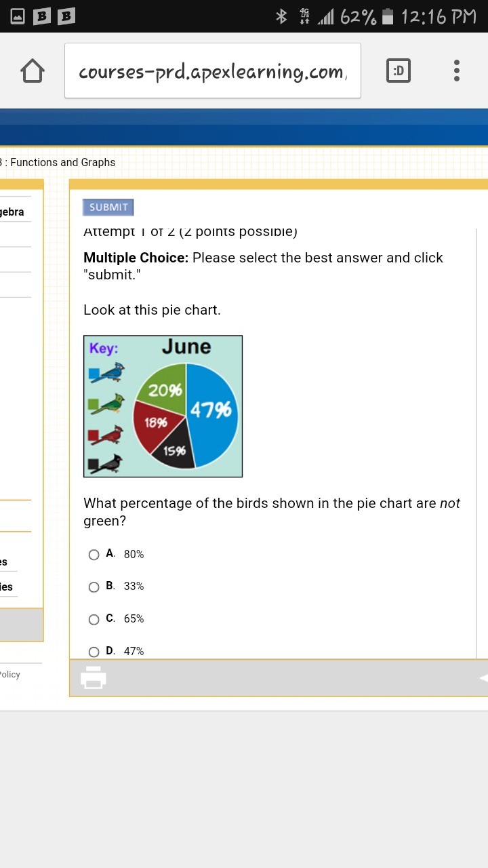The width and height of the screenshot is (488, 868).
Task: Open Functions and Graphs breadcrumb
Action: pyautogui.click(x=62, y=163)
